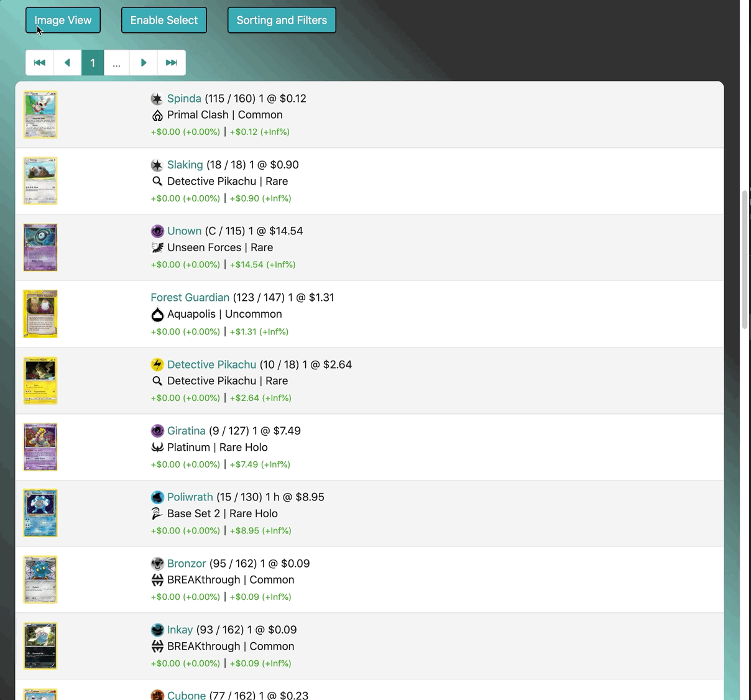Click 'Platinum | Rare Holo' text

(218, 447)
